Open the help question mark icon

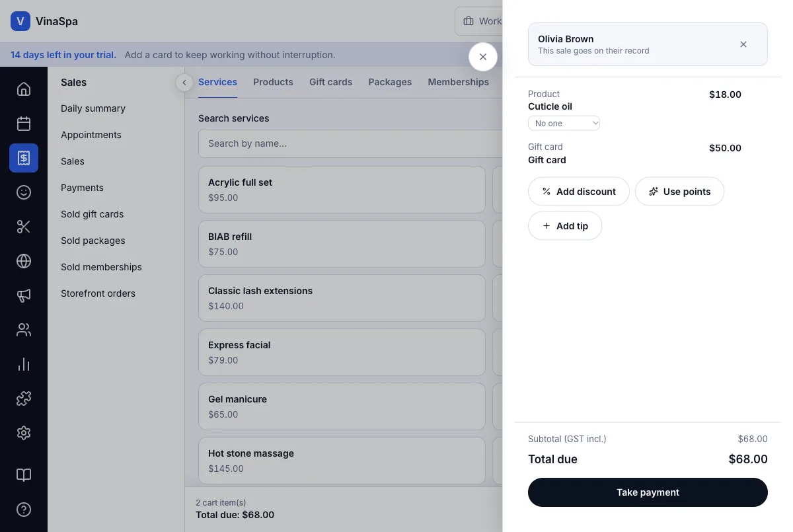[x=24, y=510]
